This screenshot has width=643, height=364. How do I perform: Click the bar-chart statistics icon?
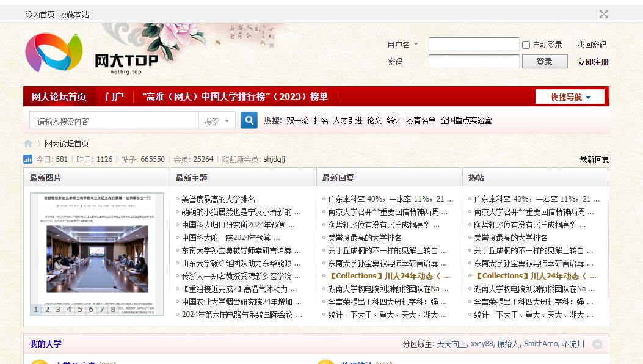pyautogui.click(x=26, y=159)
